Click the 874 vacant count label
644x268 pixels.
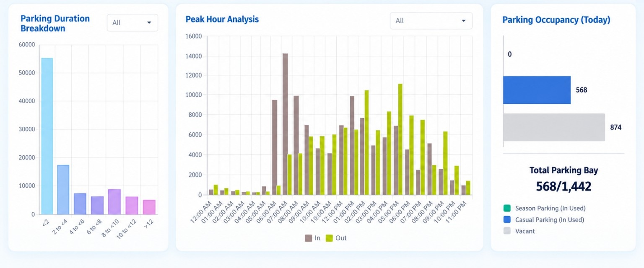616,127
